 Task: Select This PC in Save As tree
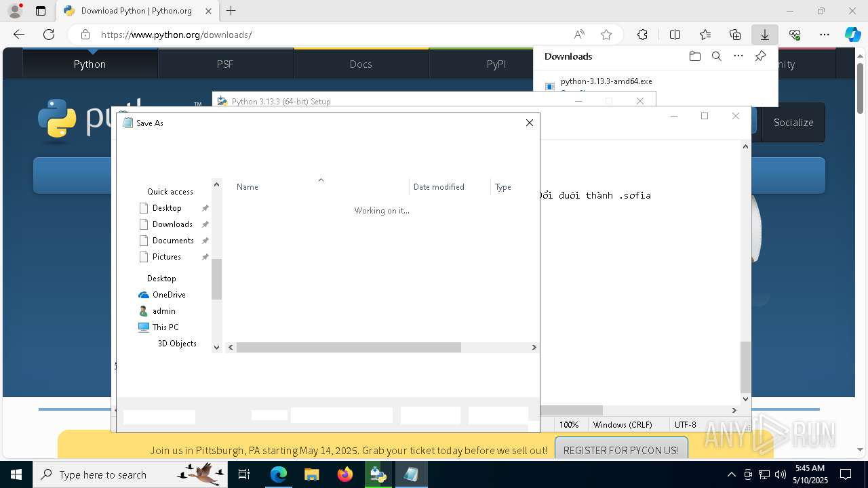coord(165,327)
